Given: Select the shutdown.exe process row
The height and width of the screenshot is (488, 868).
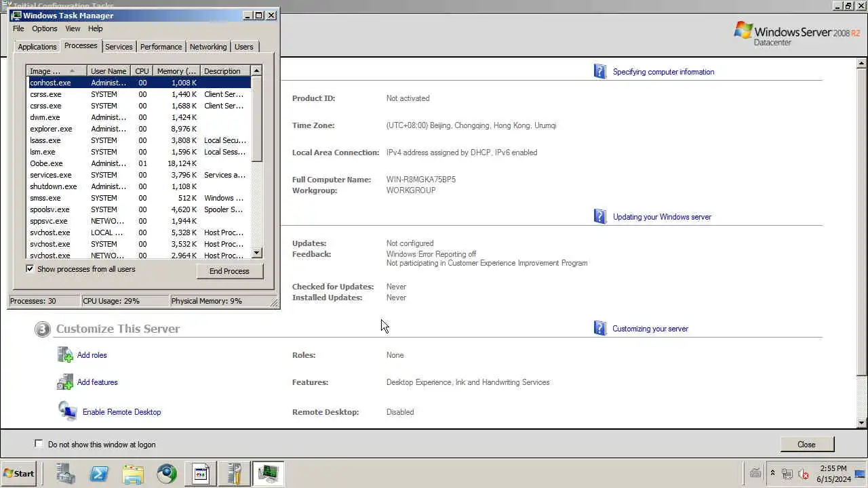Looking at the screenshot, I should (139, 186).
